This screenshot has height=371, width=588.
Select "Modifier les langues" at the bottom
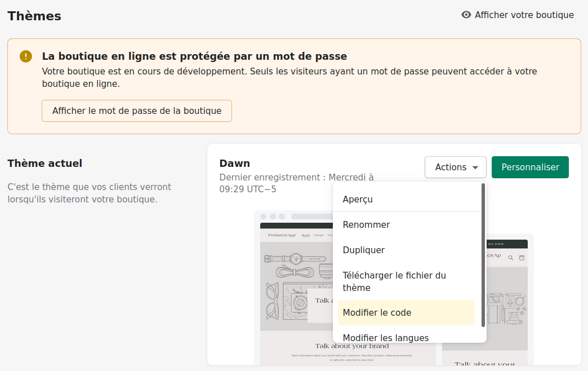click(x=386, y=337)
